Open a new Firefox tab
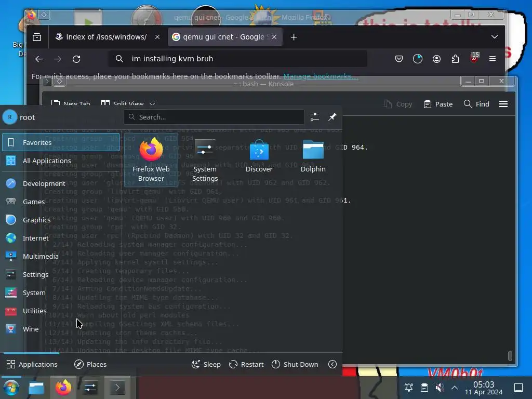 point(294,37)
